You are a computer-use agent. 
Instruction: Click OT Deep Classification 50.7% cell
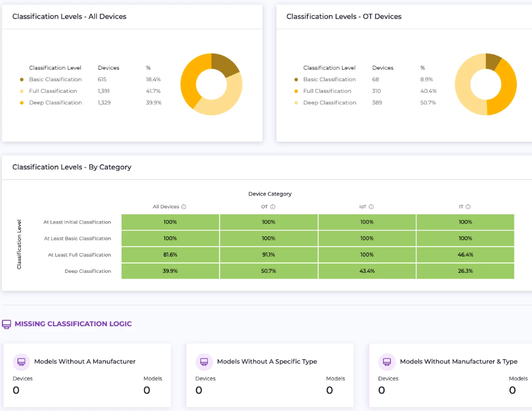[x=268, y=271]
